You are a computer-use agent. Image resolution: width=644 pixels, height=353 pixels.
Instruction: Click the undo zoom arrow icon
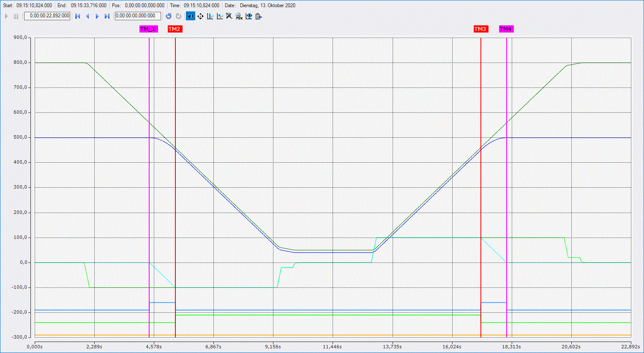(x=168, y=16)
